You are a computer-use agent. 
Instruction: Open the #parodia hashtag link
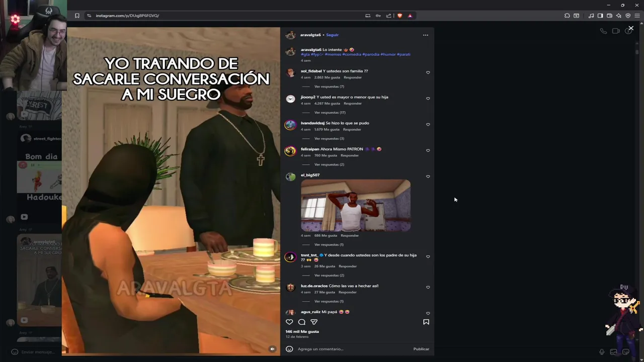pos(371,54)
